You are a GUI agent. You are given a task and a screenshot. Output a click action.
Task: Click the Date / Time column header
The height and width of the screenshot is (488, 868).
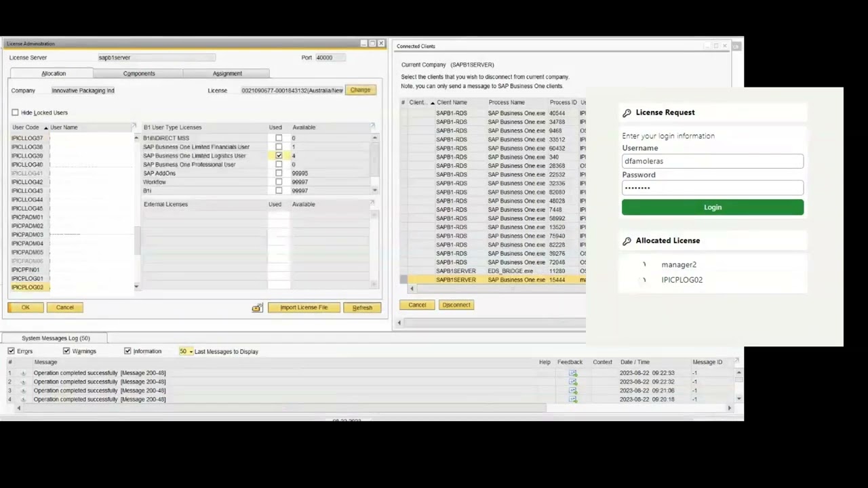(x=635, y=362)
